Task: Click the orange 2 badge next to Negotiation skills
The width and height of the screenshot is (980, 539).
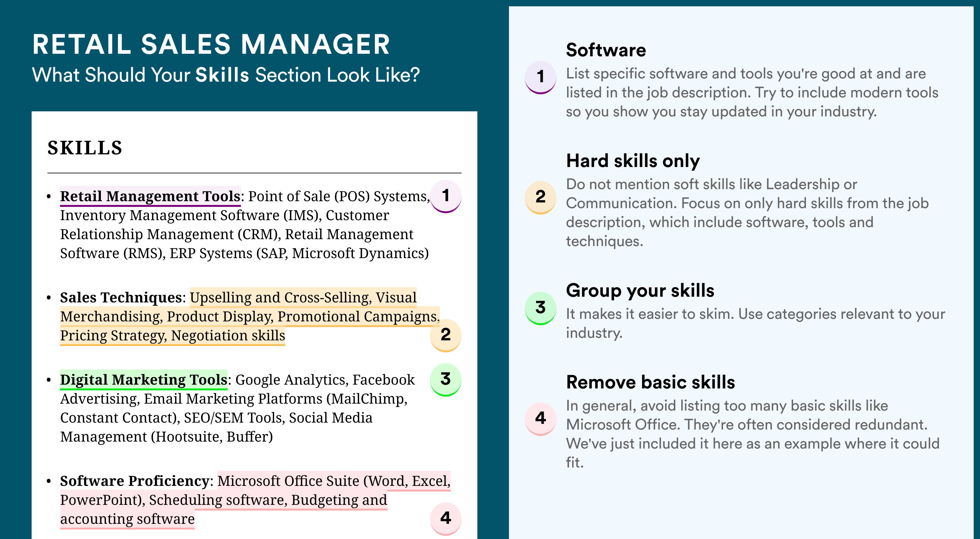Action: [445, 335]
